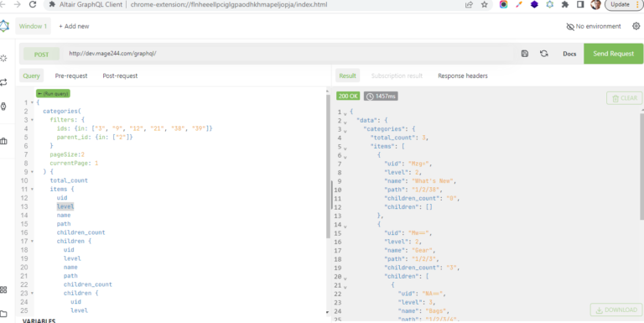Open the collections folder icon in sidebar

coord(3,314)
